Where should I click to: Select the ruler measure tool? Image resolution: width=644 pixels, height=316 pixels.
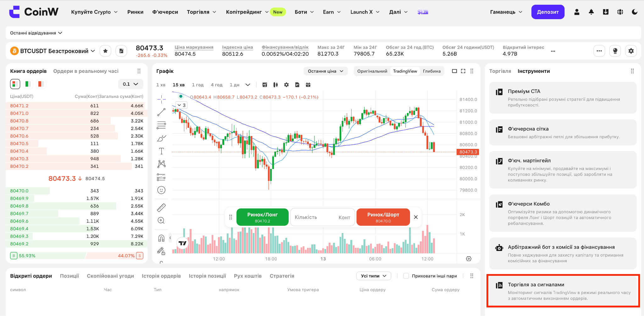(x=161, y=207)
